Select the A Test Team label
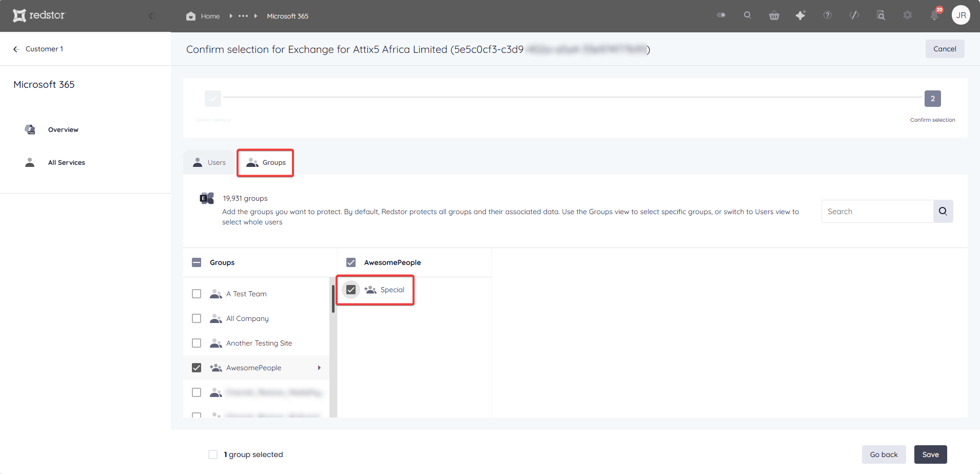Viewport: 980px width, 474px height. coord(246,294)
